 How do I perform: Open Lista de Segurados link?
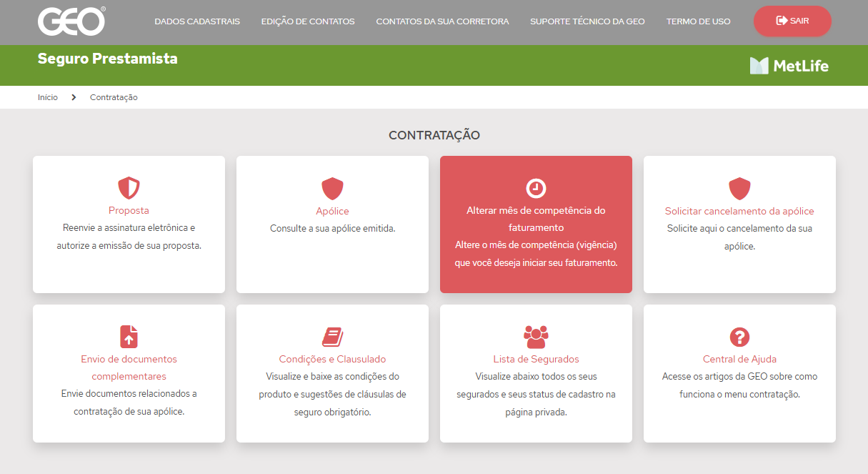536,359
